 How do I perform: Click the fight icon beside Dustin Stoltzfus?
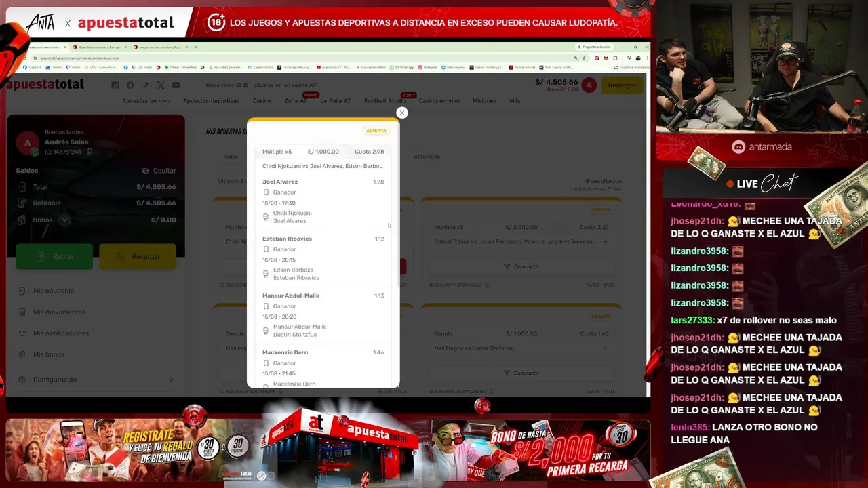point(266,331)
